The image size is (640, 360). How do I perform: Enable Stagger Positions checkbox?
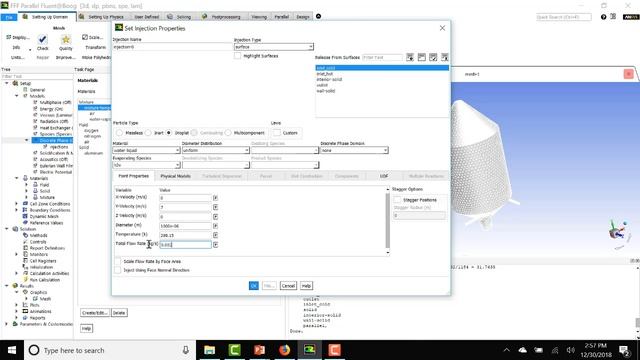(397, 200)
